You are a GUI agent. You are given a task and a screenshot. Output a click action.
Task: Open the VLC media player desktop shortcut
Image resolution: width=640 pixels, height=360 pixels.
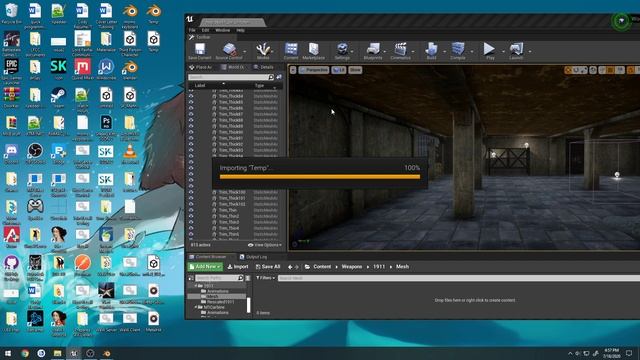pyautogui.click(x=130, y=152)
